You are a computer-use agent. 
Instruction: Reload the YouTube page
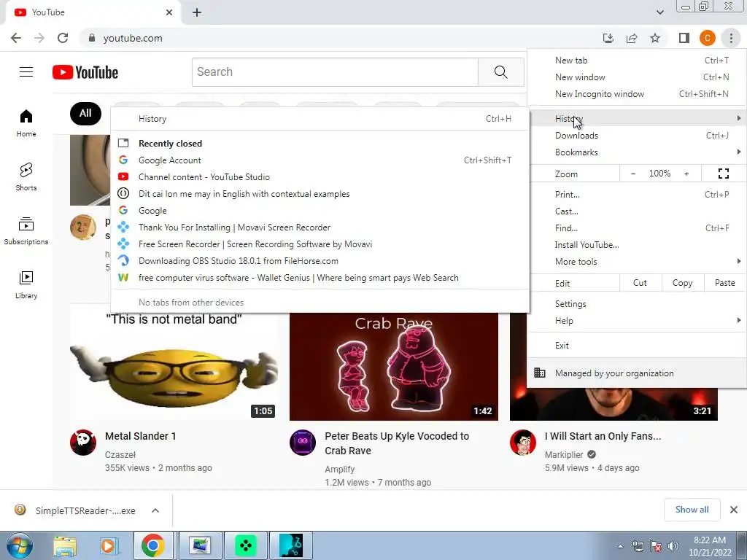click(63, 38)
